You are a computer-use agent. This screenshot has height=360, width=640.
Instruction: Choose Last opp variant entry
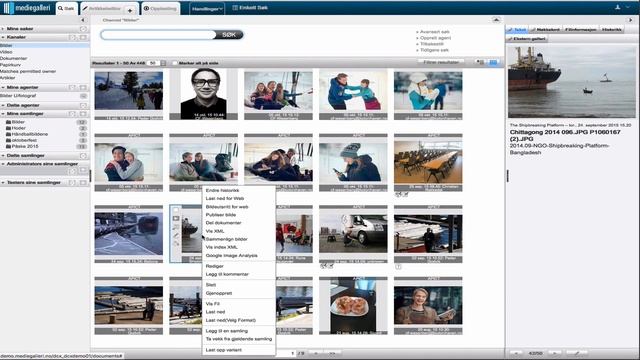pos(224,350)
